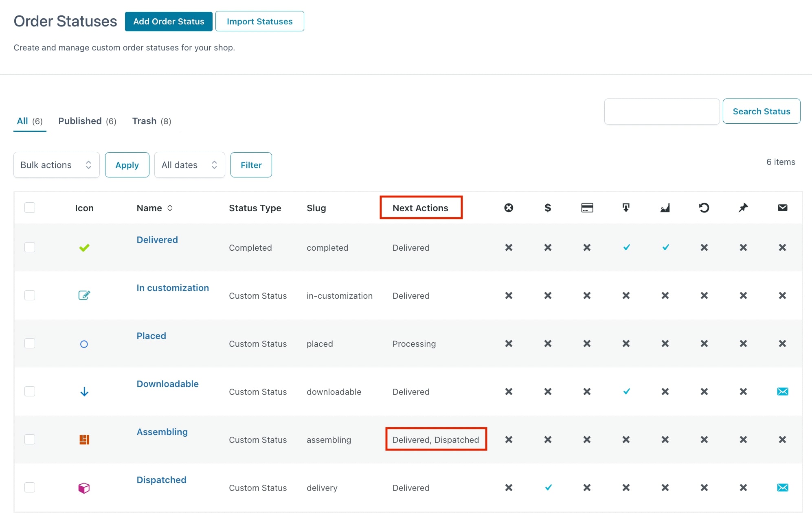Click the Filter button

click(251, 165)
